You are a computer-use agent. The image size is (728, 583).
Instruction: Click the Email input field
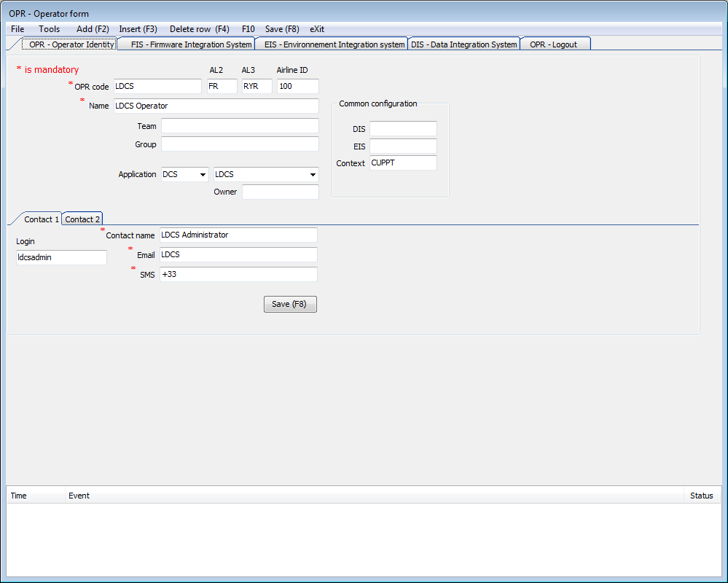[x=238, y=255]
